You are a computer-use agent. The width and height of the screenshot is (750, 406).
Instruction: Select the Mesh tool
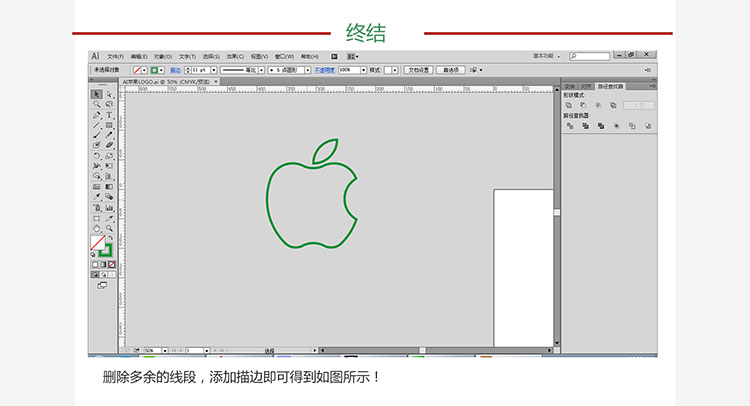(x=97, y=187)
